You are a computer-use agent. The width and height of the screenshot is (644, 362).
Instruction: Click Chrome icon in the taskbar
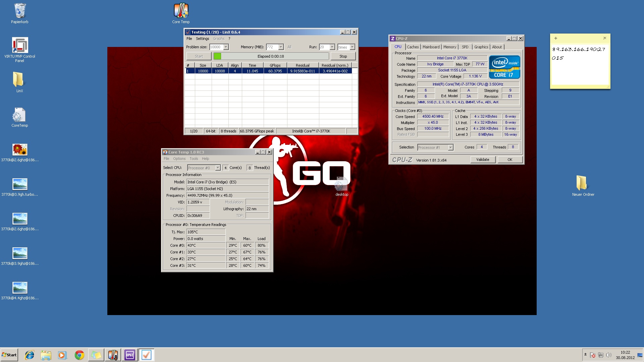tap(79, 355)
